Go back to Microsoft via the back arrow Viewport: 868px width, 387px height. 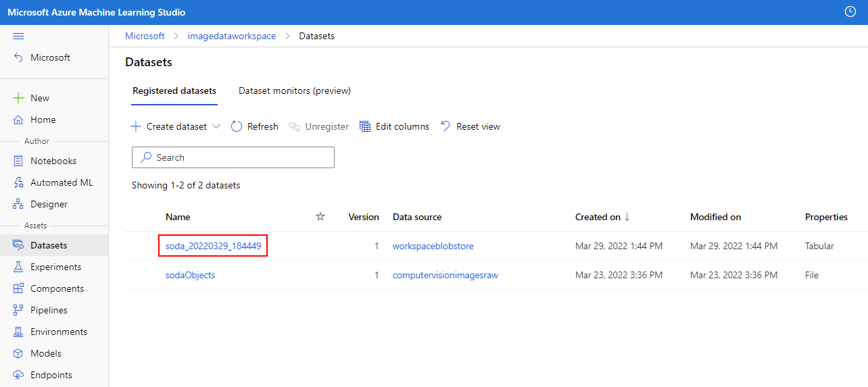[18, 58]
